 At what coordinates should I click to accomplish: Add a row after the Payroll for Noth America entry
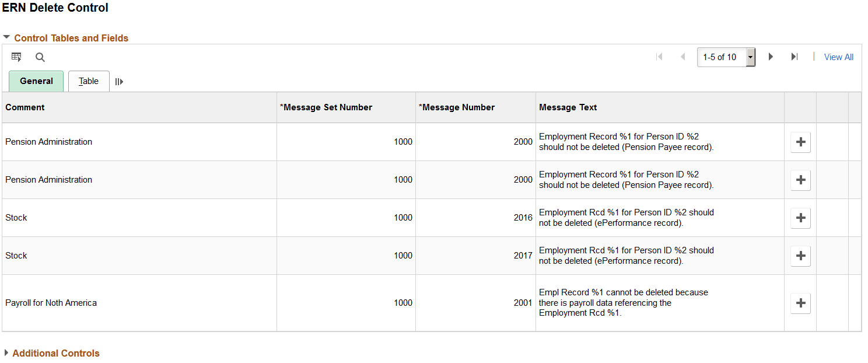800,303
